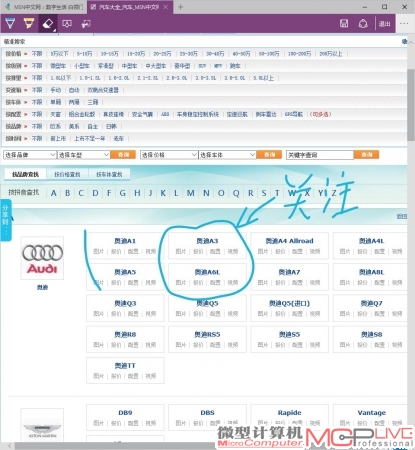Jump to brands starting with letter M

pos(191,193)
